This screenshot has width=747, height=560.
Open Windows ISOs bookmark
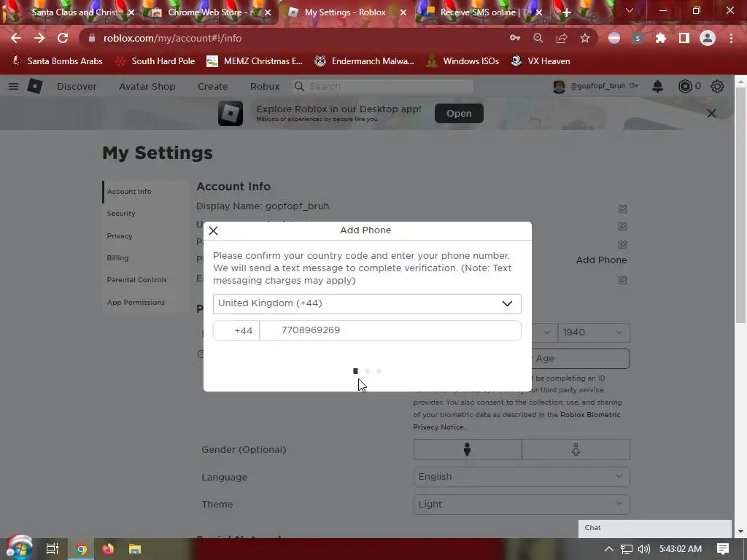[462, 61]
